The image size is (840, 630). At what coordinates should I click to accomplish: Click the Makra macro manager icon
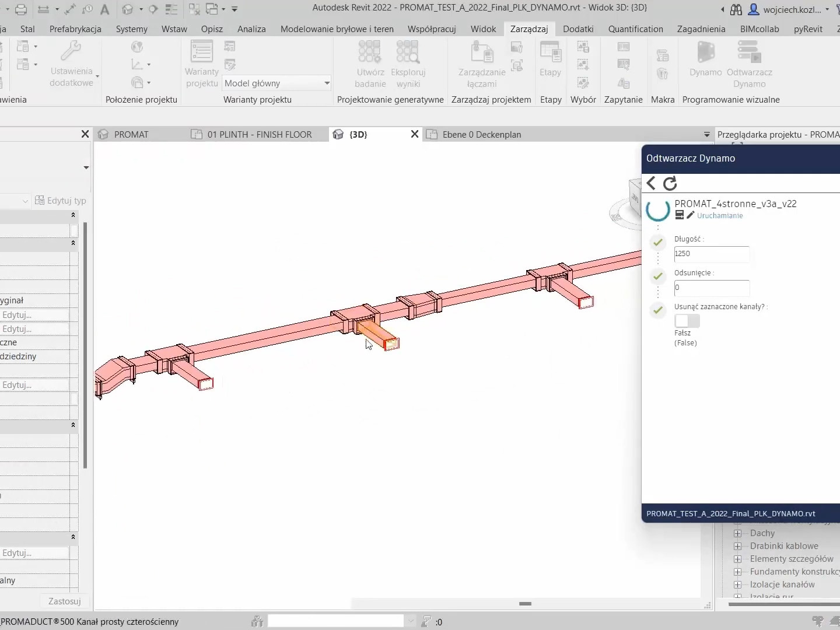[x=662, y=55]
